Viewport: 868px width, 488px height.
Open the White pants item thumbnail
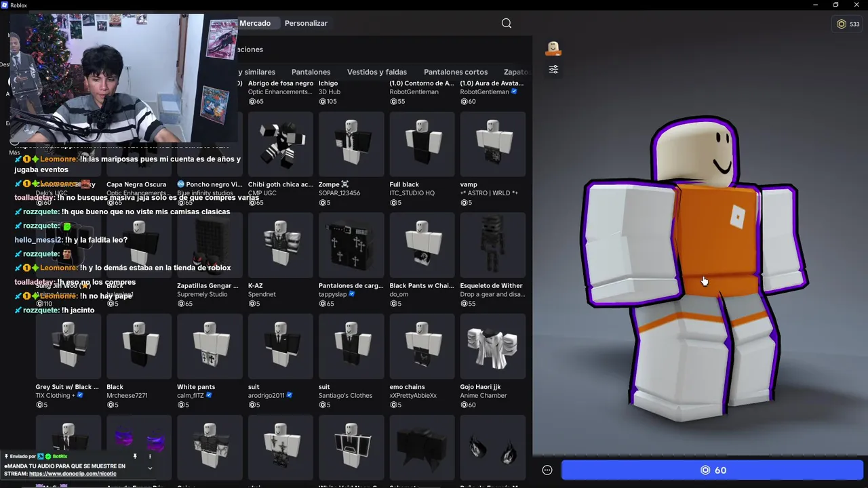point(210,346)
